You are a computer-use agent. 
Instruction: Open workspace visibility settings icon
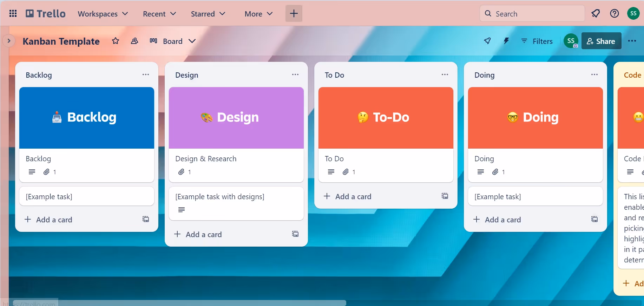(x=134, y=41)
